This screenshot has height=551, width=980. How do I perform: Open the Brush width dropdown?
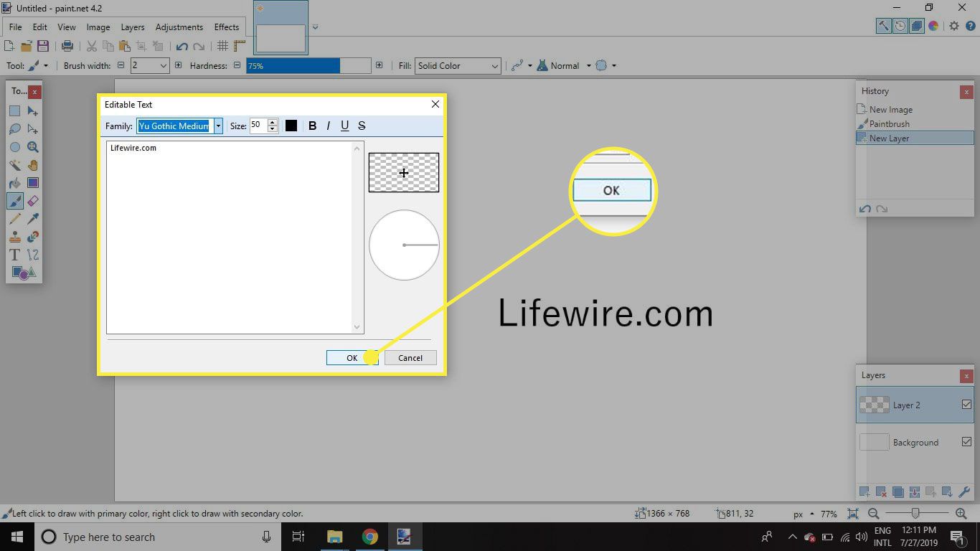point(163,65)
